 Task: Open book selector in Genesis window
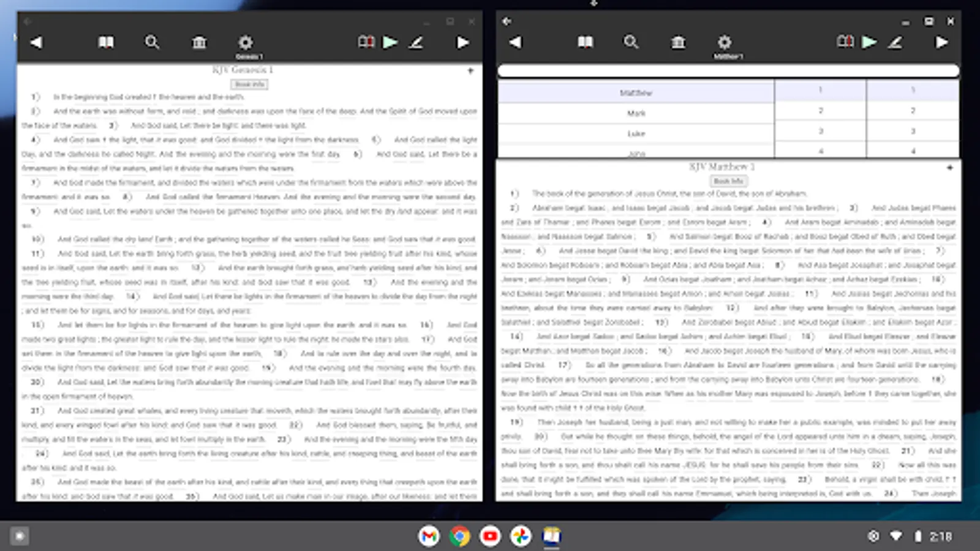pos(106,42)
